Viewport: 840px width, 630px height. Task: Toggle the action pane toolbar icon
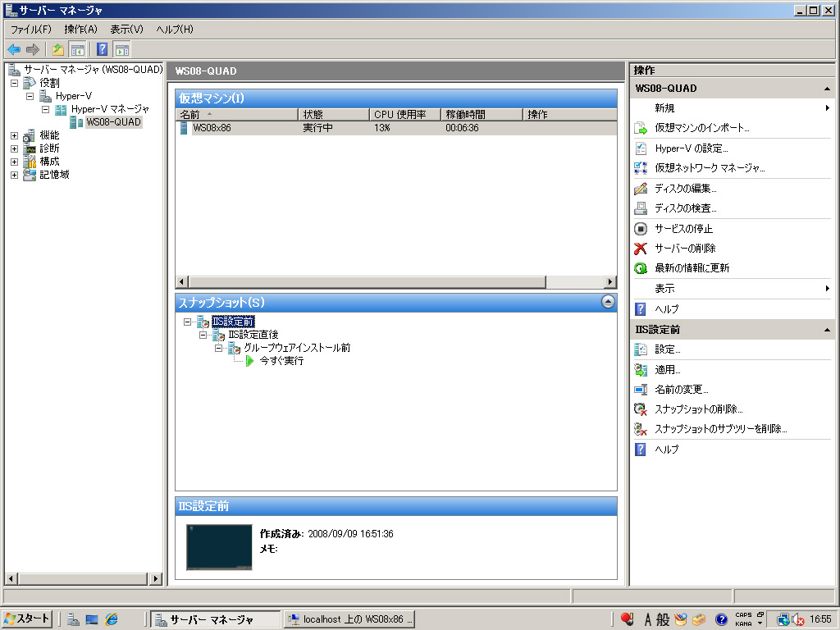point(121,50)
